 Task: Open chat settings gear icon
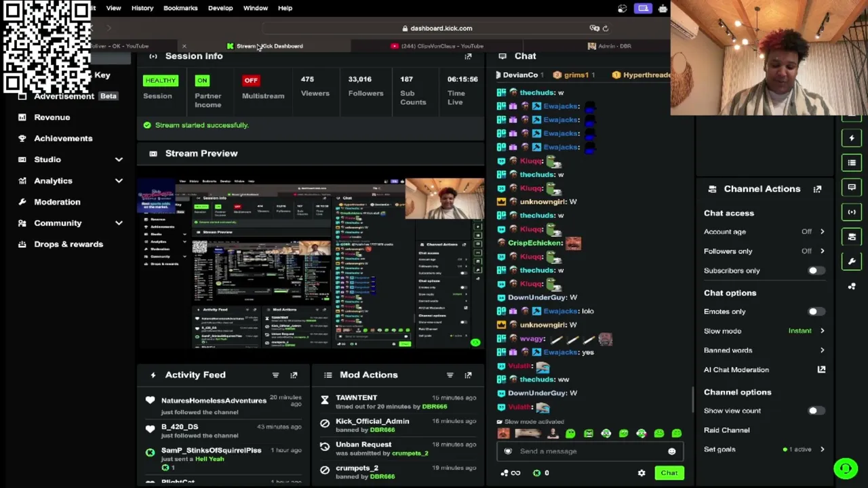pos(642,473)
